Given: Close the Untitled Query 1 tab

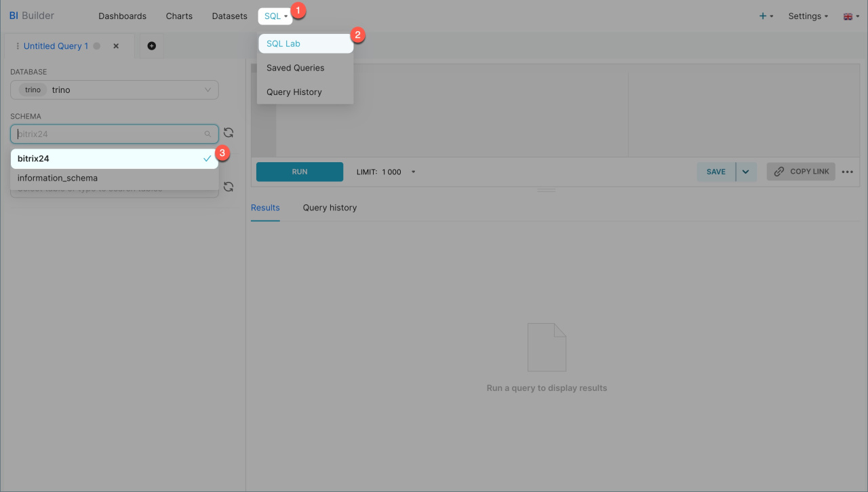Looking at the screenshot, I should click(116, 46).
